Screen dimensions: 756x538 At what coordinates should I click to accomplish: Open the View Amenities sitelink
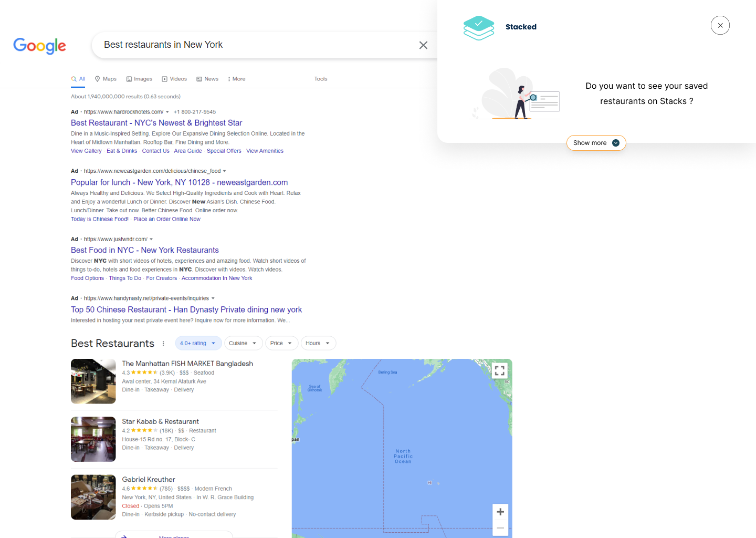click(265, 151)
